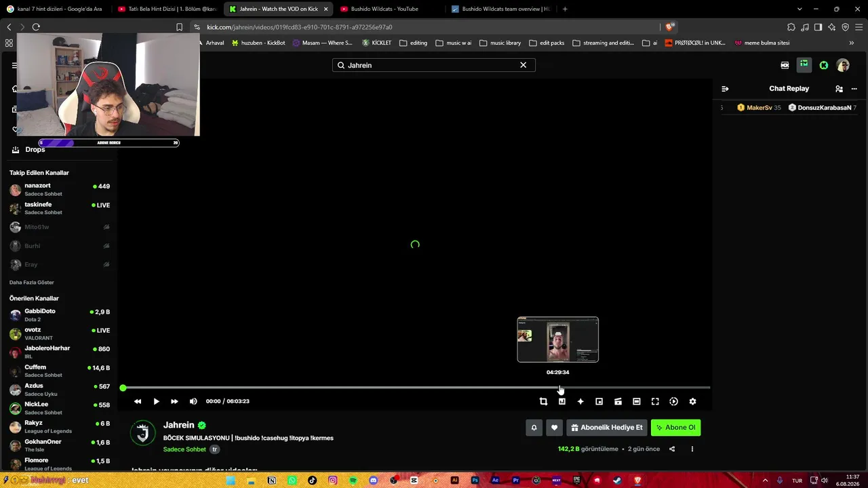868x488 pixels.
Task: Show hidden system tray icons
Action: [764, 481]
